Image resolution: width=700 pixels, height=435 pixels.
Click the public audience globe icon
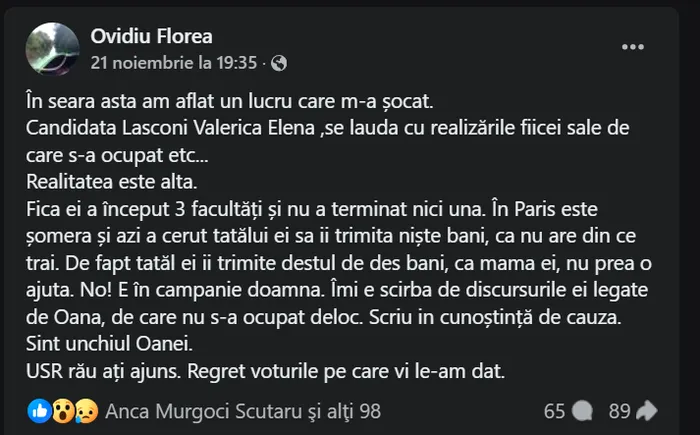pyautogui.click(x=279, y=63)
